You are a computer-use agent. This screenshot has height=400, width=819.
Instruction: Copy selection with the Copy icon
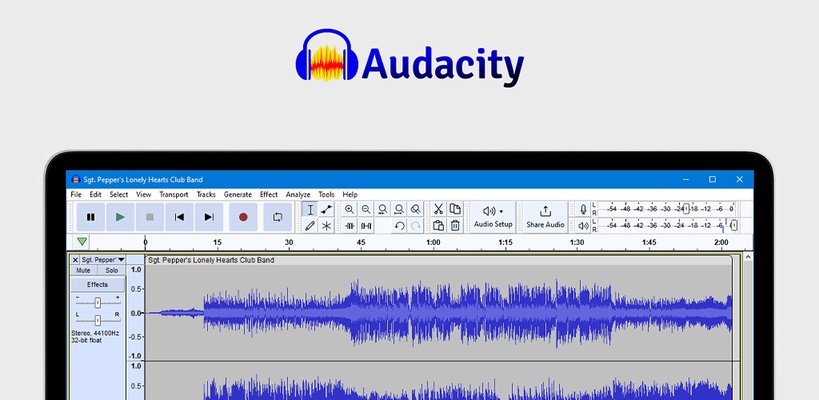click(455, 210)
